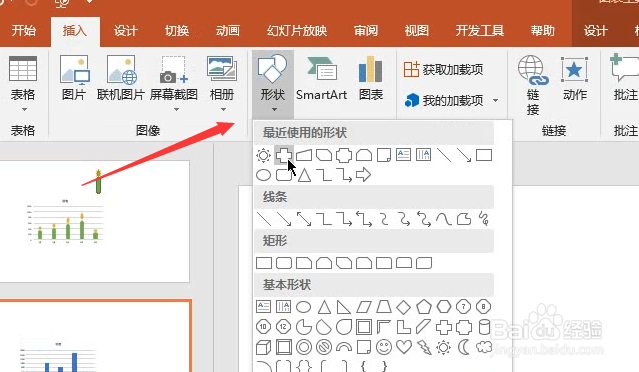The height and width of the screenshot is (372, 639).
Task: Select the hexagon in 基本形状
Action: [444, 307]
